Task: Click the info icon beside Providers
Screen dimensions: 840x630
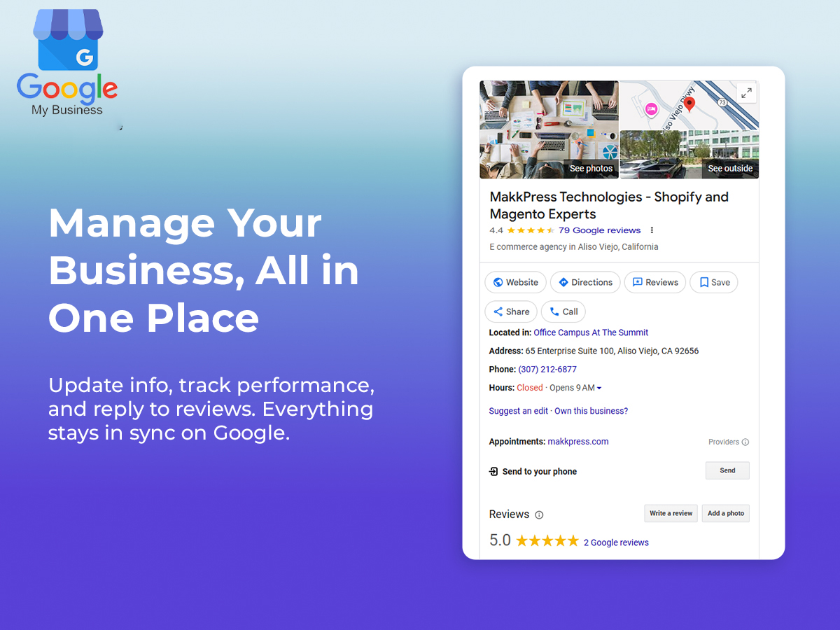Action: coord(745,442)
